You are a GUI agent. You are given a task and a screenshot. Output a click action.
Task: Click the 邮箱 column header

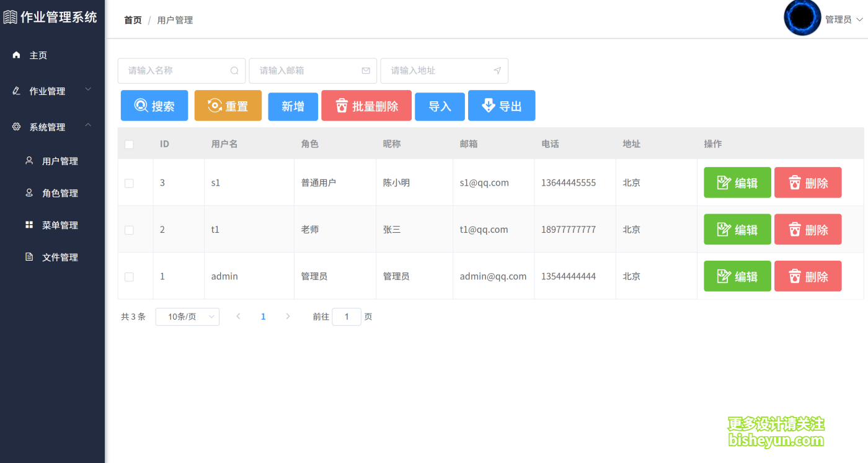469,143
